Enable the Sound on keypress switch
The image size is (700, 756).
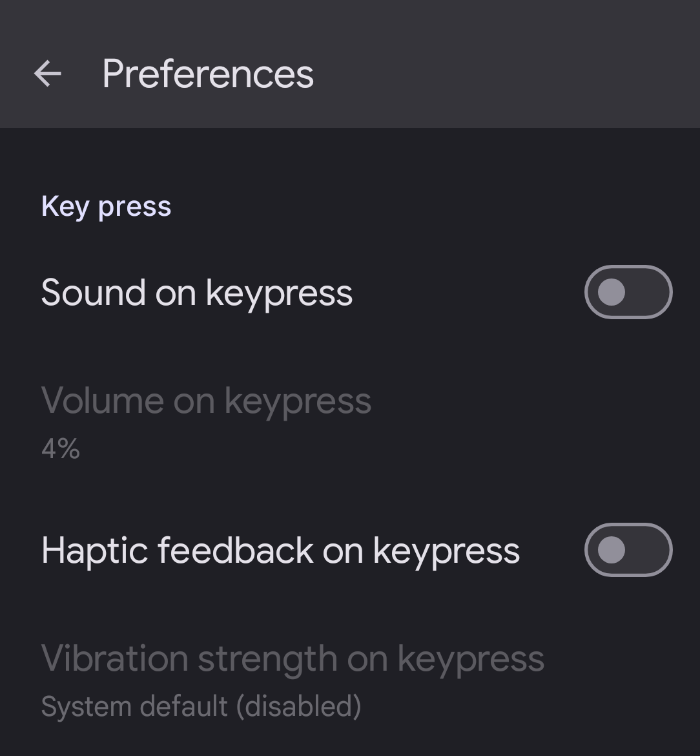click(628, 292)
